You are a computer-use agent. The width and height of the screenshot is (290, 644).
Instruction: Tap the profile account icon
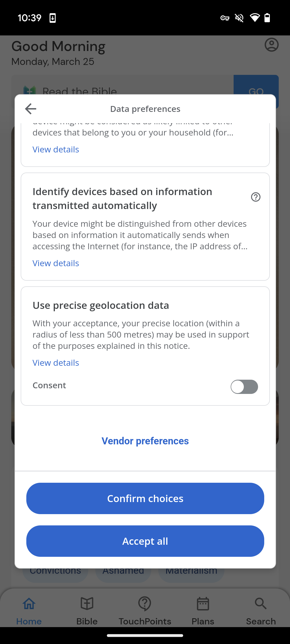click(x=271, y=45)
